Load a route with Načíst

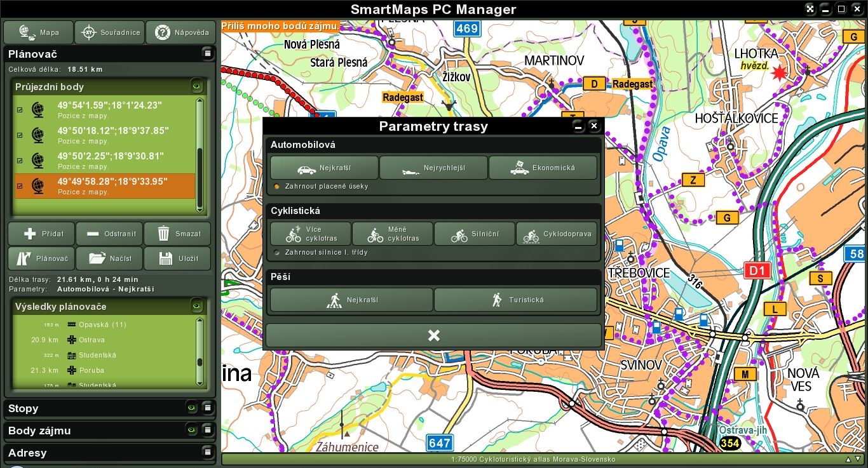[x=109, y=258]
